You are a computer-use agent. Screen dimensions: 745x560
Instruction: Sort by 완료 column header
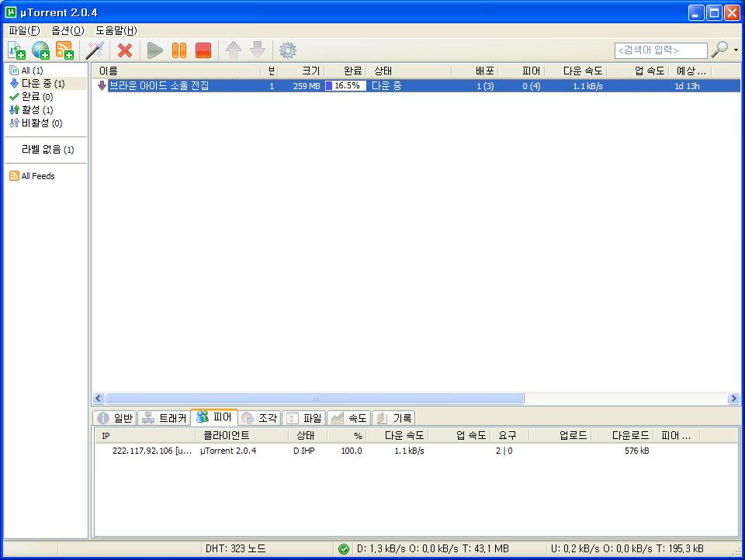click(x=345, y=71)
